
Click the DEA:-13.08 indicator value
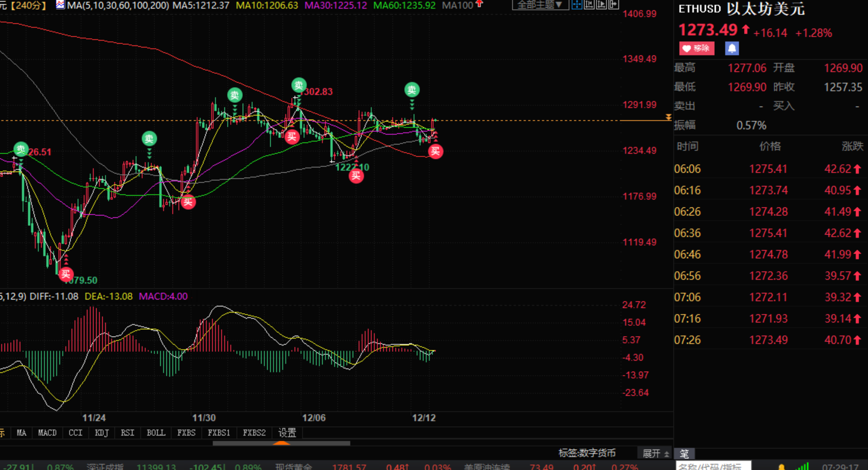click(108, 296)
